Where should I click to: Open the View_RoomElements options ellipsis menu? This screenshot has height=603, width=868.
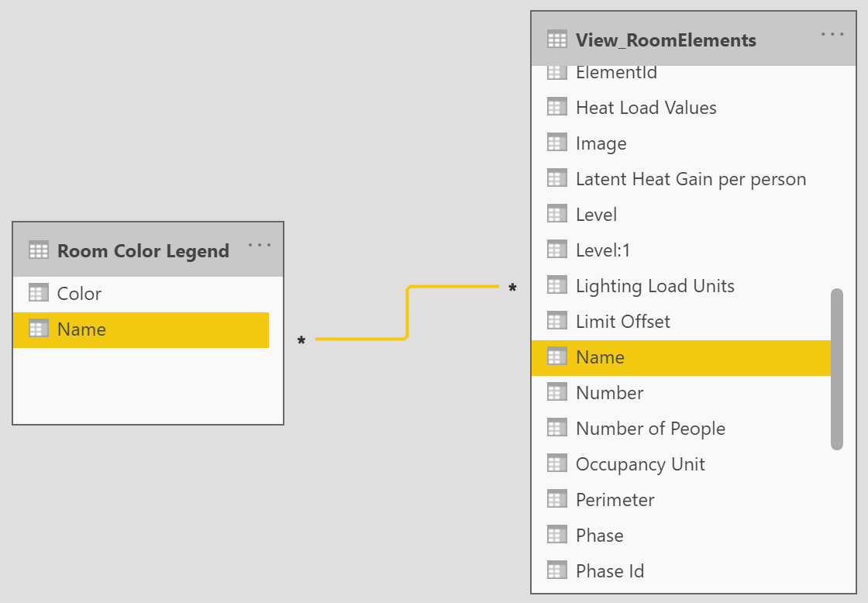click(x=832, y=33)
